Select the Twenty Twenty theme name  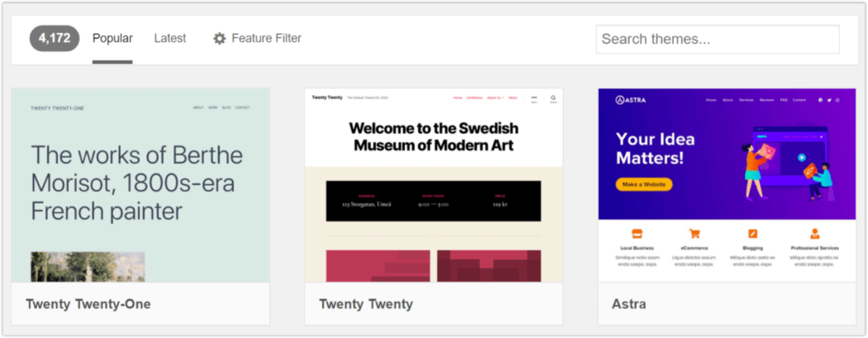click(366, 304)
